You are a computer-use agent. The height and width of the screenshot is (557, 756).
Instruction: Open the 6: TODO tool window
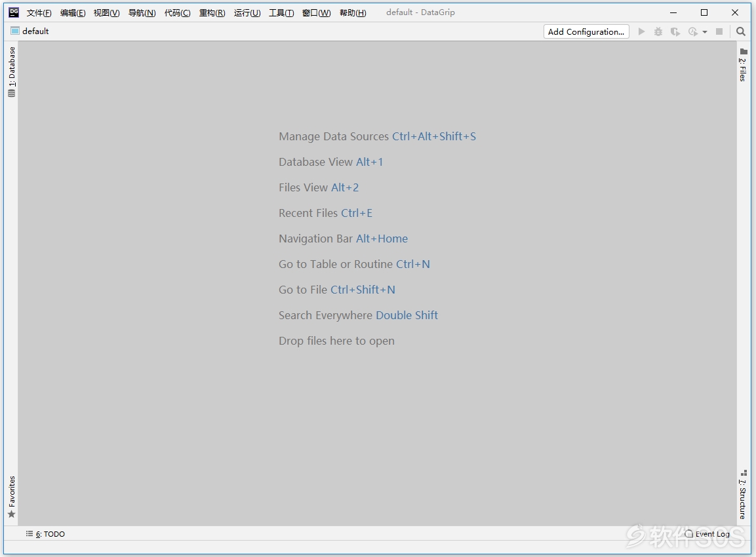[x=45, y=534]
